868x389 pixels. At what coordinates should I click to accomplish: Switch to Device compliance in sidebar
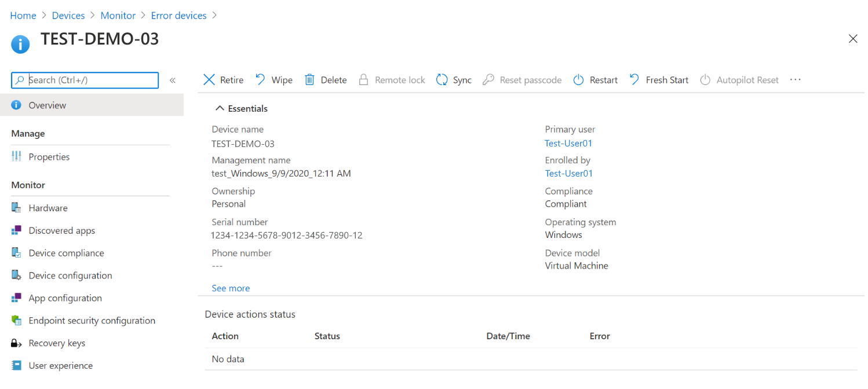coord(66,253)
